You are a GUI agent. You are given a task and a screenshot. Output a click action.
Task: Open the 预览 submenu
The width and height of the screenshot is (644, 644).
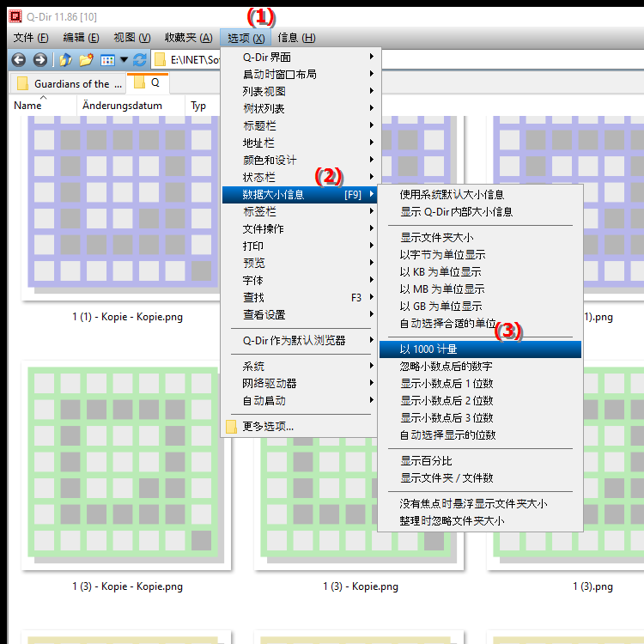(300, 263)
